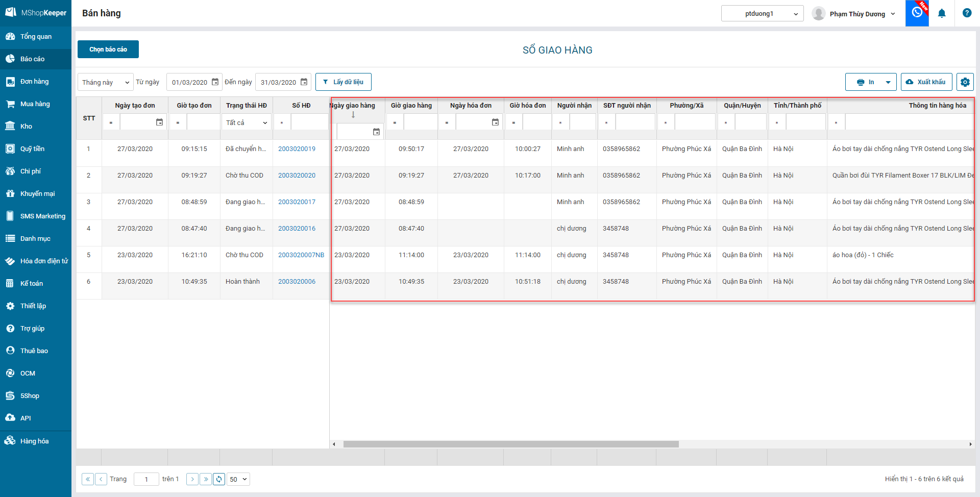Open the help question mark icon

[967, 13]
